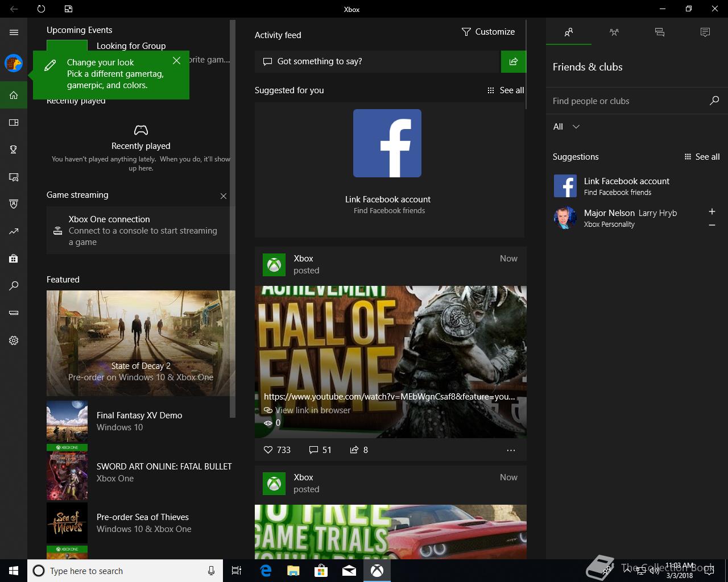The height and width of the screenshot is (582, 728).
Task: Open more options ellipsis on post
Action: coord(511,450)
